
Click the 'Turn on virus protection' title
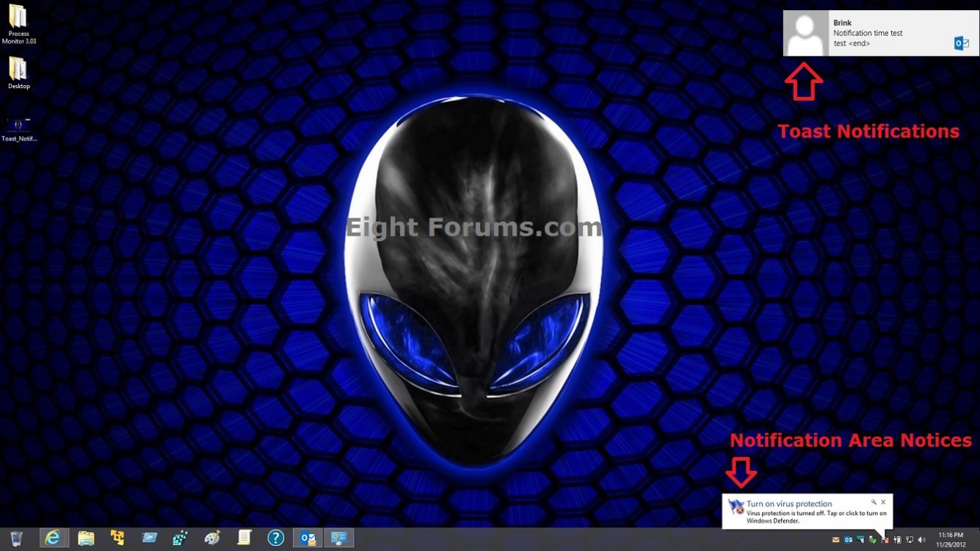click(x=789, y=504)
